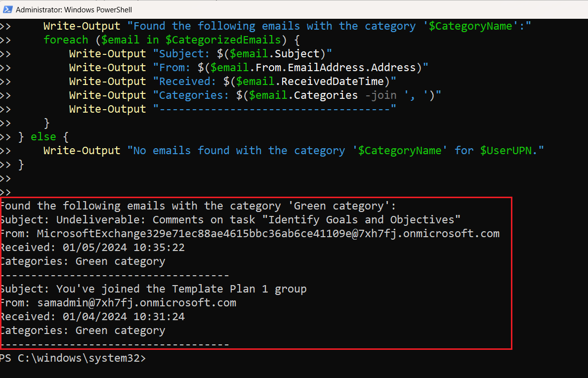Click the samadmin@7xh7fj.onmicrosoft.com sender address
Viewport: 588px width, 378px height.
pyautogui.click(x=136, y=302)
